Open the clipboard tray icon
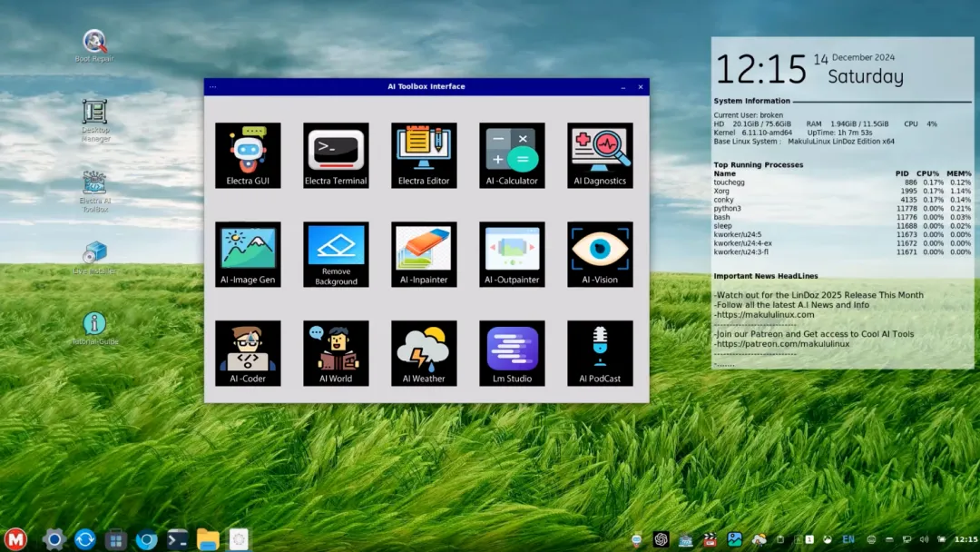 (780, 539)
